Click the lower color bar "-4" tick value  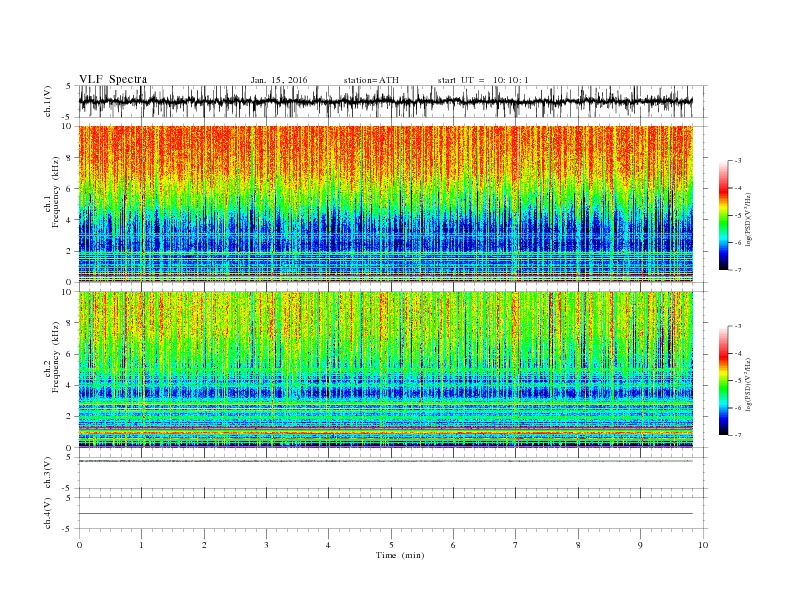point(737,353)
